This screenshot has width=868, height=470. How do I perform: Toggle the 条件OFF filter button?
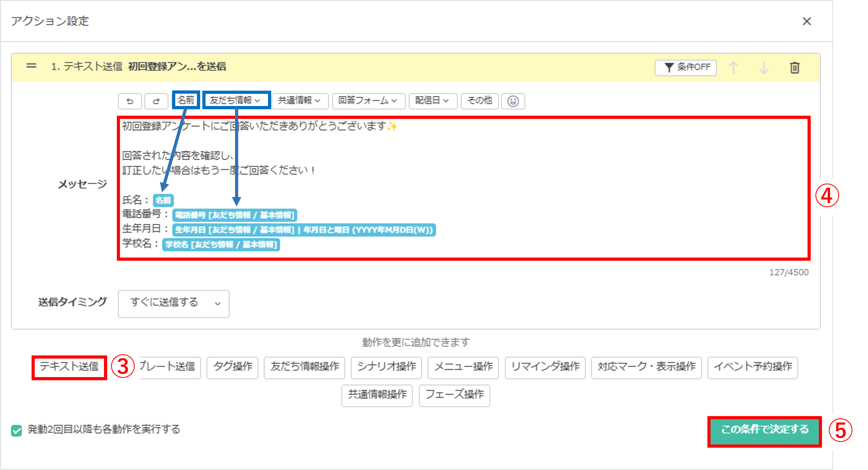(x=686, y=67)
